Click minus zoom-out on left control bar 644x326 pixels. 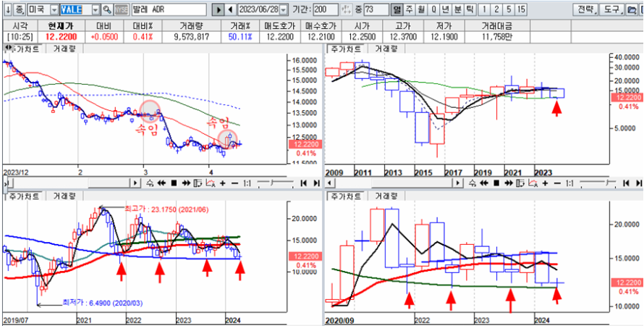[x=234, y=183]
